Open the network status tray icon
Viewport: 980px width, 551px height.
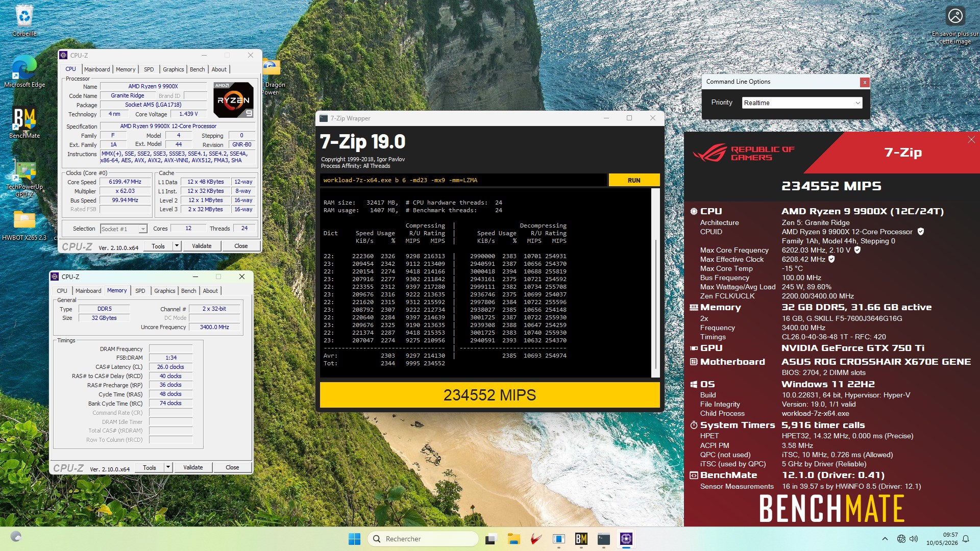(901, 539)
